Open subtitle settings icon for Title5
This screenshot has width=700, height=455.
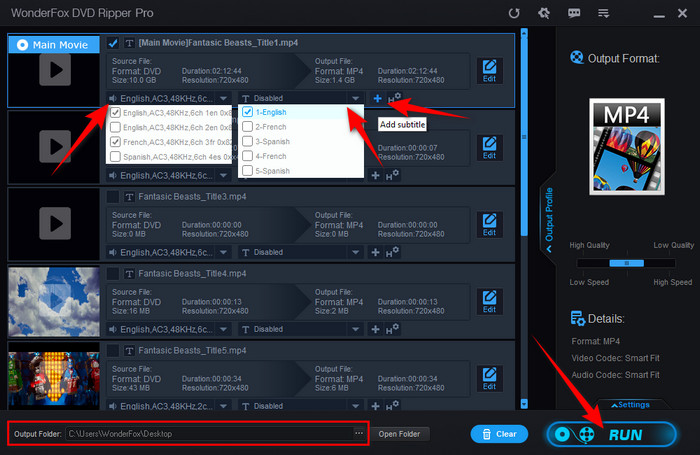(392, 406)
